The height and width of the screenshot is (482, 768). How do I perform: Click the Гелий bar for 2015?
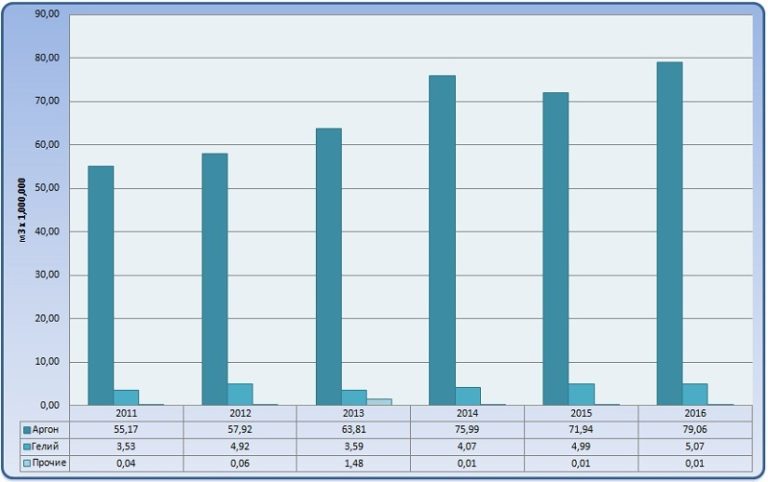[x=581, y=394]
